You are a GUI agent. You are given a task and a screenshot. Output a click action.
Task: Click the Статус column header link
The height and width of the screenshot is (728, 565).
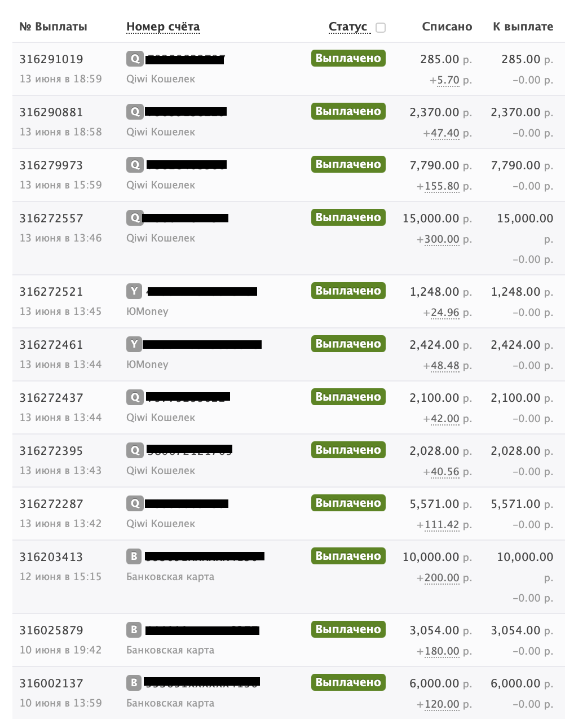(348, 27)
